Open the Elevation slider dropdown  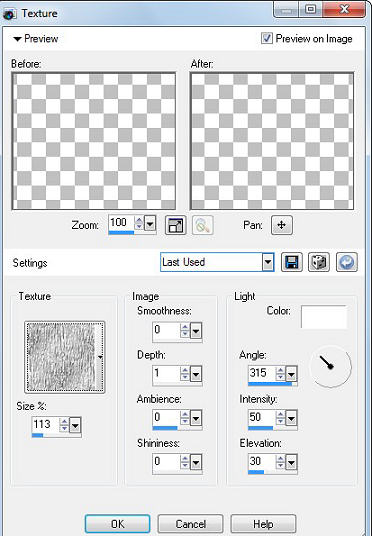tap(291, 463)
